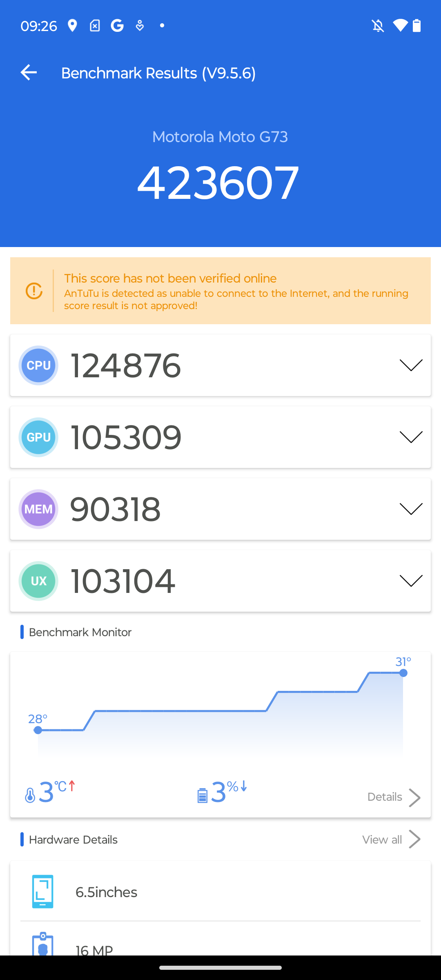Tap the muted notifications bell status icon
The height and width of the screenshot is (980, 441).
[378, 26]
